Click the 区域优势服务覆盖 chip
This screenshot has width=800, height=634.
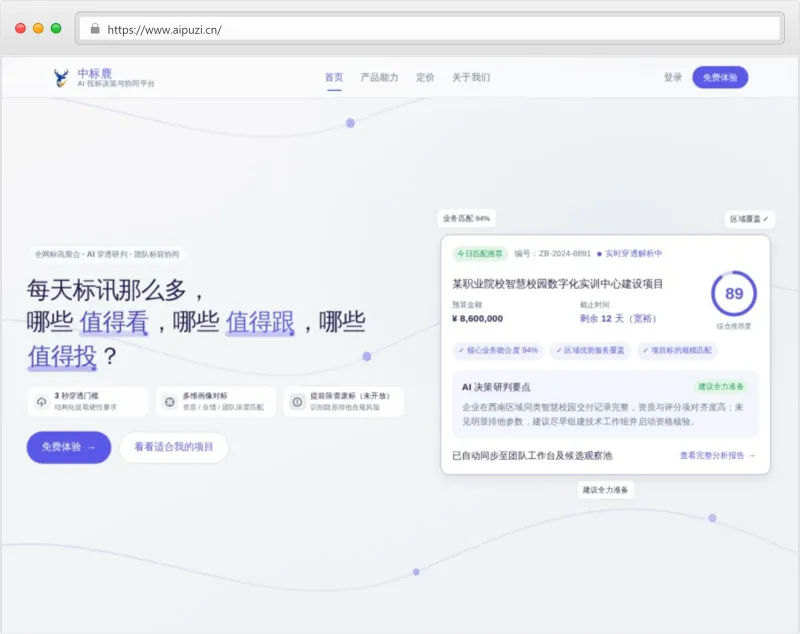tap(590, 350)
